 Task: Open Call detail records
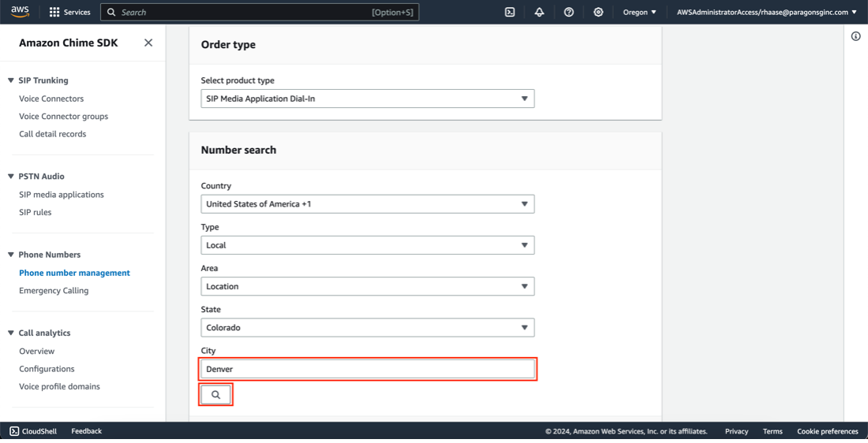[x=53, y=134]
